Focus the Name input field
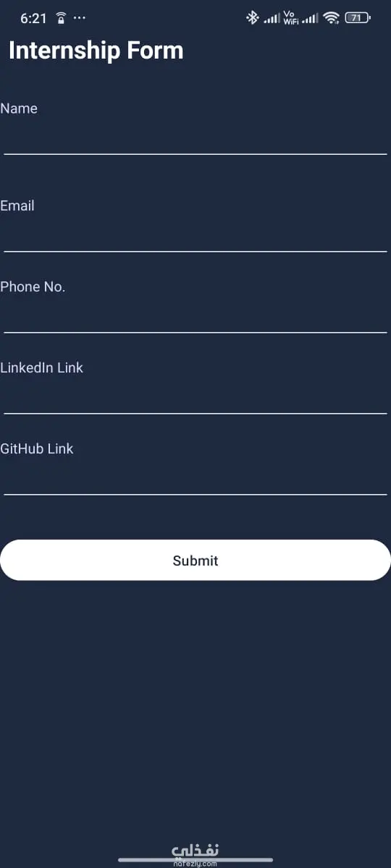The height and width of the screenshot is (868, 391). pos(195,139)
